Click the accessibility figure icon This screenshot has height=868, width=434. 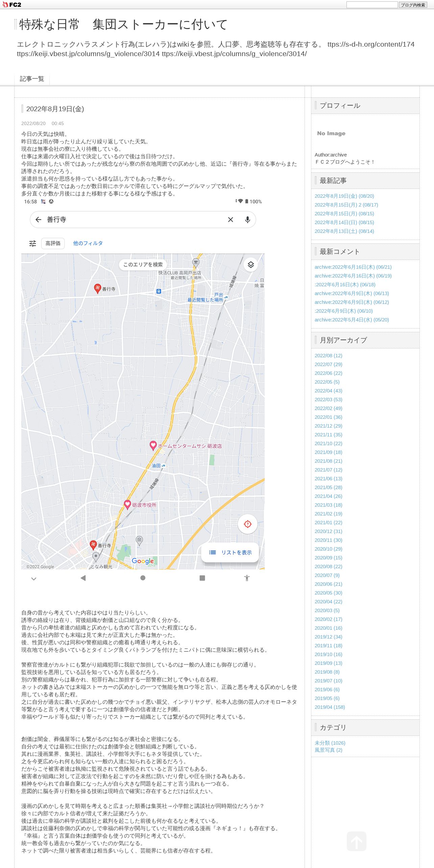[247, 578]
